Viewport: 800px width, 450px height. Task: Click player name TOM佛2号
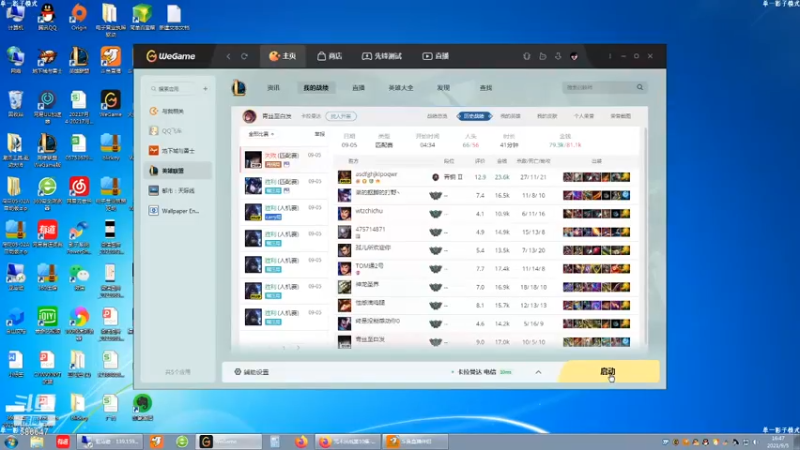[369, 266]
